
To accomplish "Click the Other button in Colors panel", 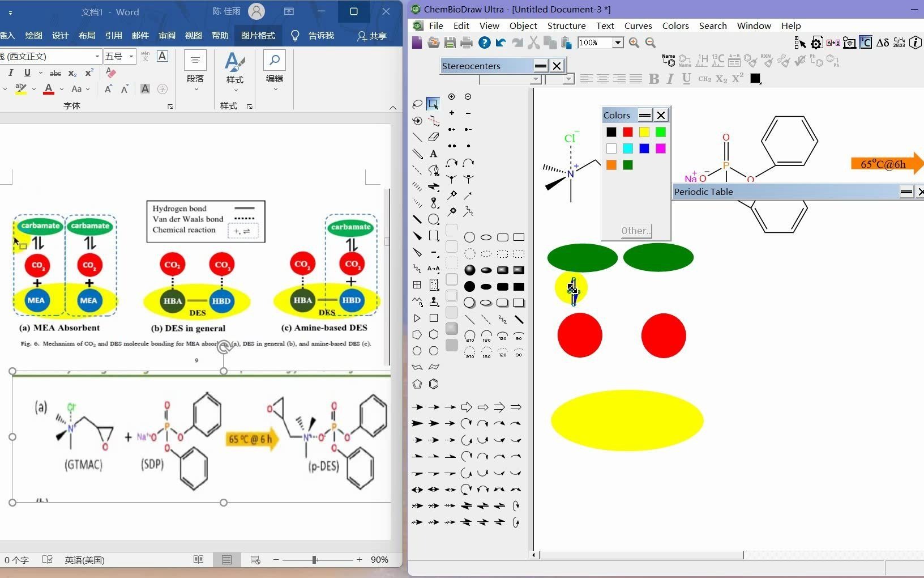I will (635, 231).
